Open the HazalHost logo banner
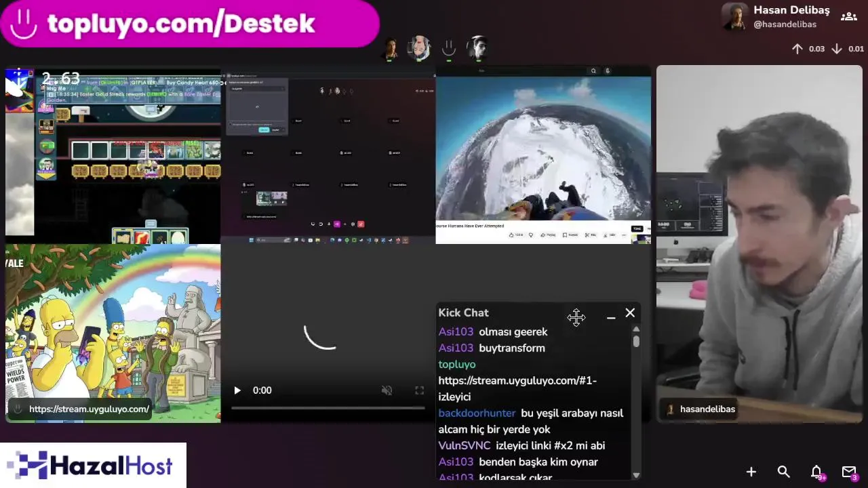The width and height of the screenshot is (868, 488). pos(93,466)
